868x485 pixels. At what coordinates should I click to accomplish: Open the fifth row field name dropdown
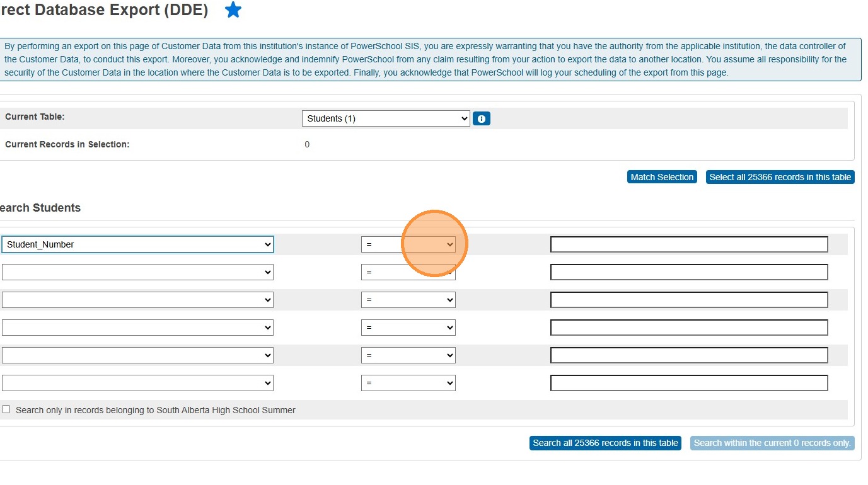click(x=137, y=355)
